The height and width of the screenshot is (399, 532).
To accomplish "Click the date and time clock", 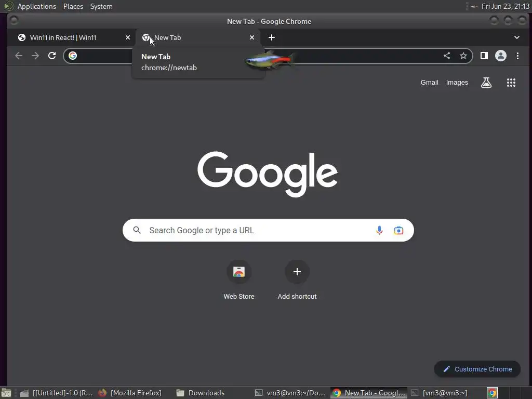I will point(505,6).
